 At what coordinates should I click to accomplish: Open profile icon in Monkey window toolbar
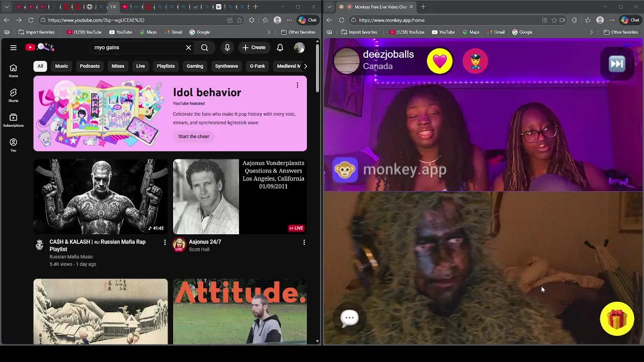pyautogui.click(x=600, y=20)
